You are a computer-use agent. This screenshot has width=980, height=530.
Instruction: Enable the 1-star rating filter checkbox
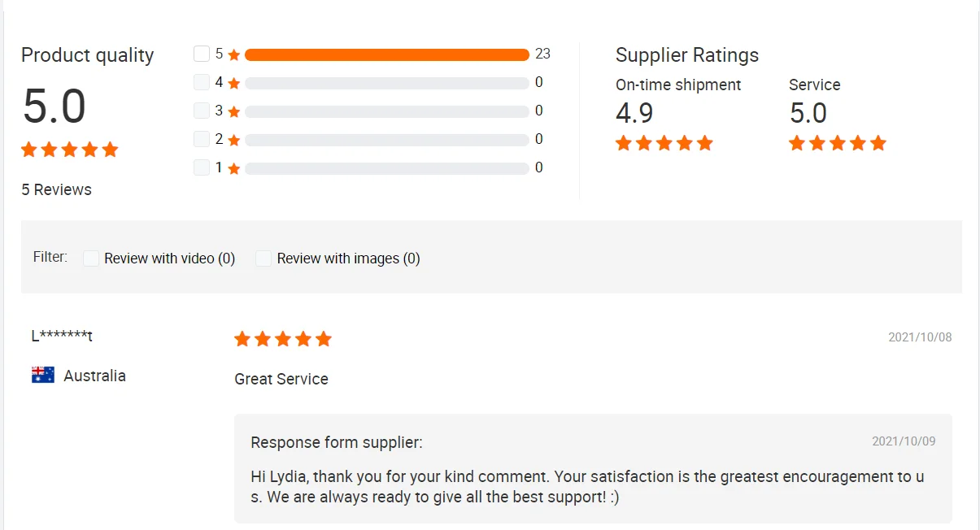click(x=202, y=167)
